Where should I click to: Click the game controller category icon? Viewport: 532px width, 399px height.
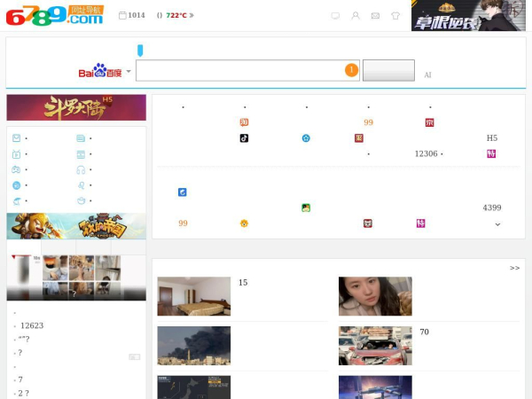coord(16,169)
